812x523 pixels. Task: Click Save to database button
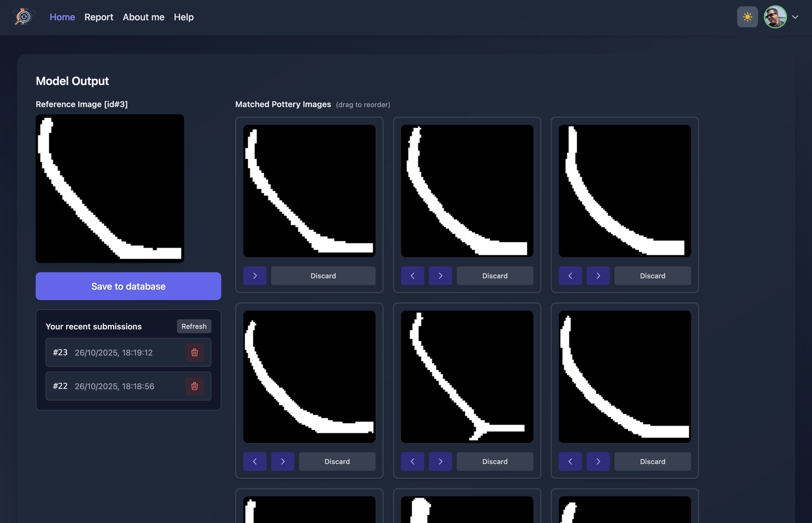coord(128,286)
